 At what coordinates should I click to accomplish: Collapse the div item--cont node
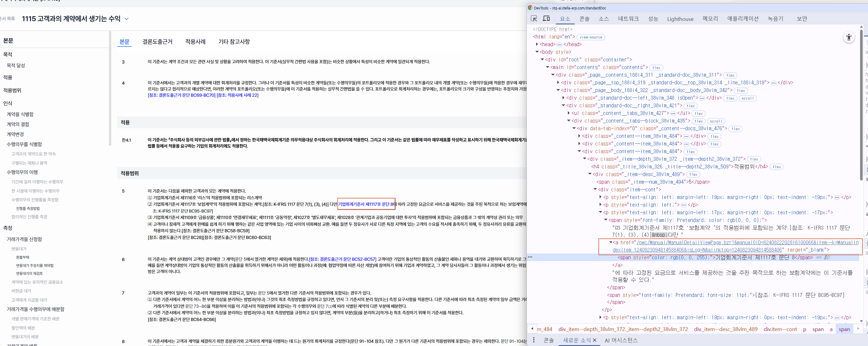[x=595, y=189]
